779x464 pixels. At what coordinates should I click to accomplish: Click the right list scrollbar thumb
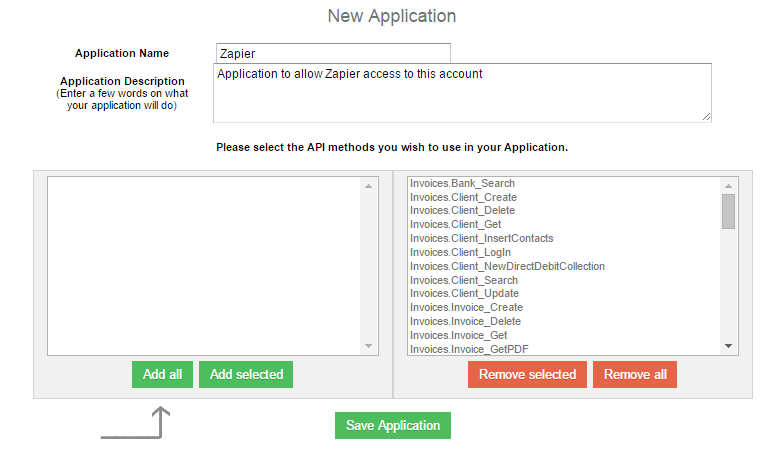[728, 212]
